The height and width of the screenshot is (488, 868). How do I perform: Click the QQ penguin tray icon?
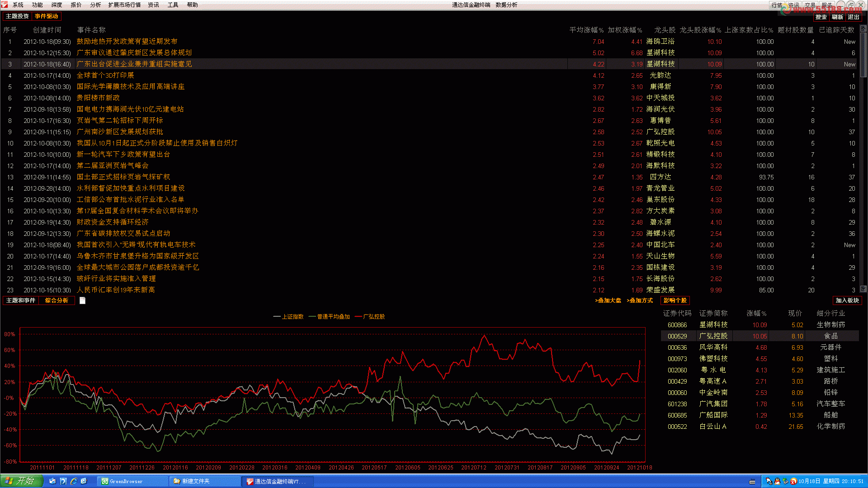coord(777,481)
